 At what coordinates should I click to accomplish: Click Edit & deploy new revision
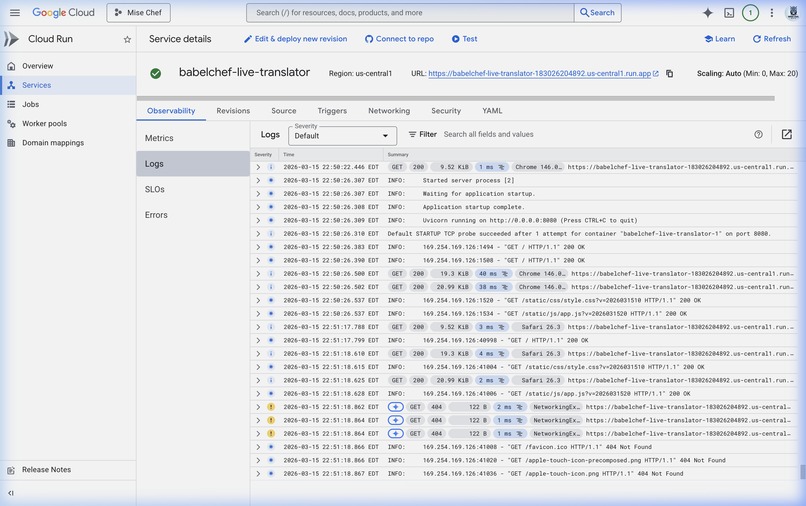[296, 39]
